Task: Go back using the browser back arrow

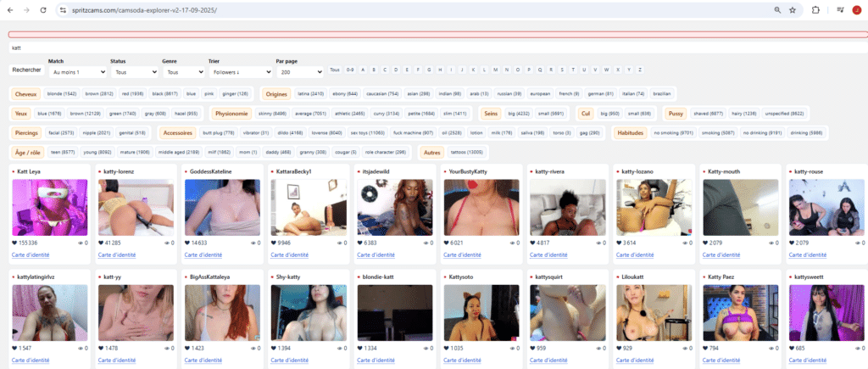Action: (10, 10)
